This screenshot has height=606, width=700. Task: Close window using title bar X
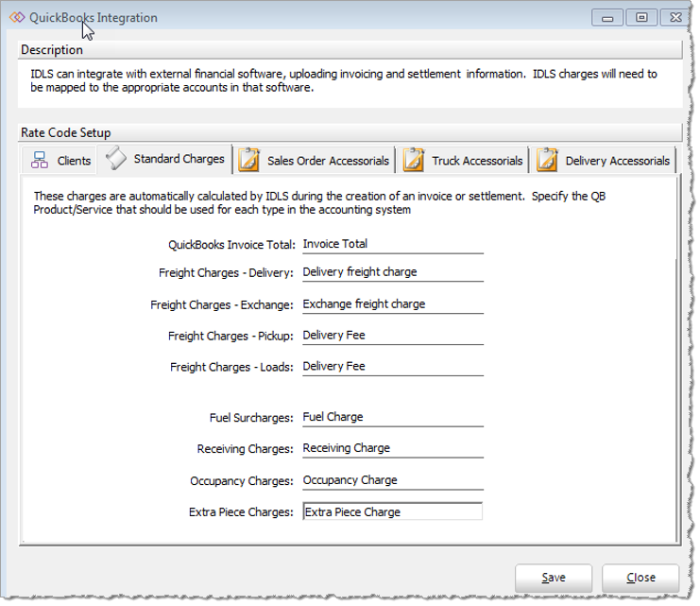[x=675, y=17]
